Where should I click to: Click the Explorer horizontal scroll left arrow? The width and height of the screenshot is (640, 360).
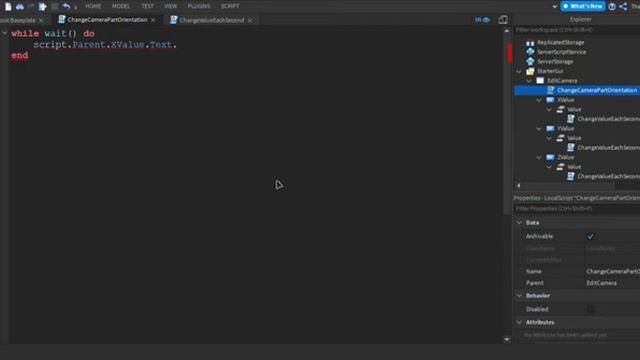[x=518, y=186]
